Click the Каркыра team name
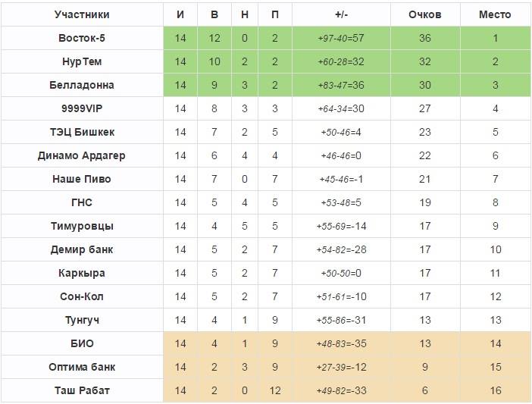This screenshot has height=404, width=532. tap(82, 273)
